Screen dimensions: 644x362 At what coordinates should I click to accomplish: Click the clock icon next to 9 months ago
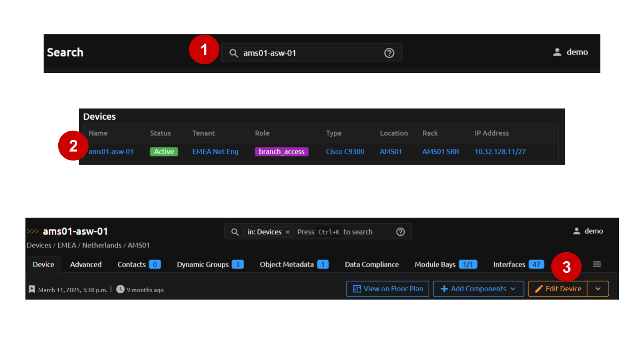[x=120, y=289]
